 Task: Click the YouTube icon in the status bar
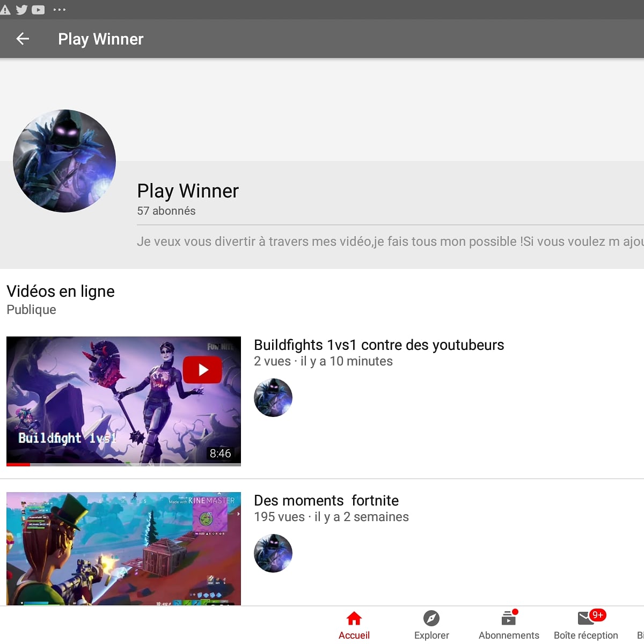point(38,9)
